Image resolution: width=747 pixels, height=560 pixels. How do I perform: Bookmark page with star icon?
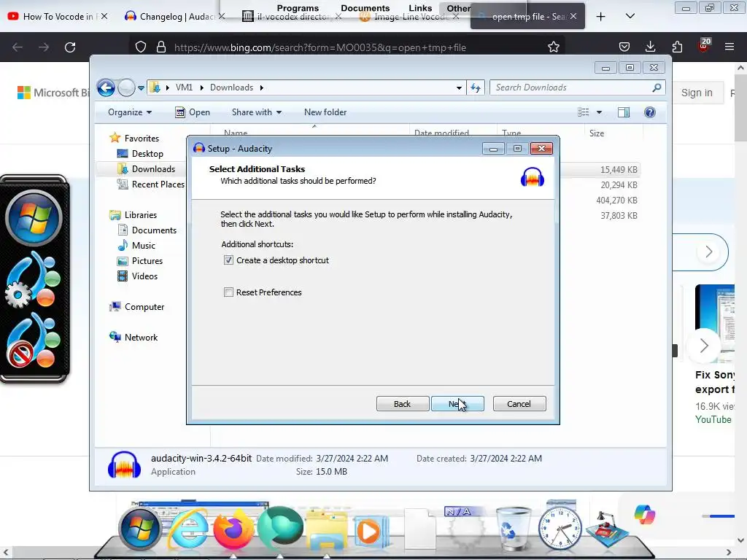tap(553, 47)
